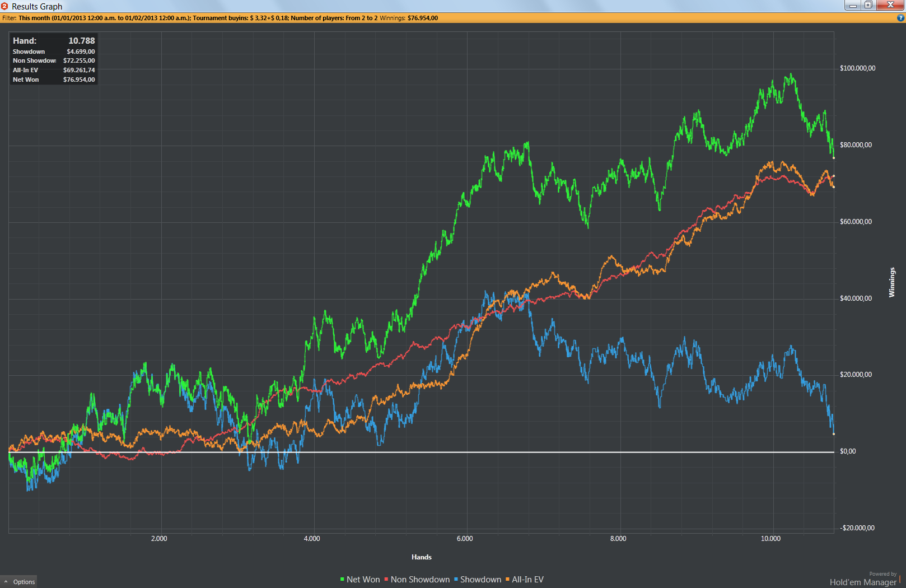Click the blue help icon on filter bar
This screenshot has width=906, height=588.
[x=900, y=18]
